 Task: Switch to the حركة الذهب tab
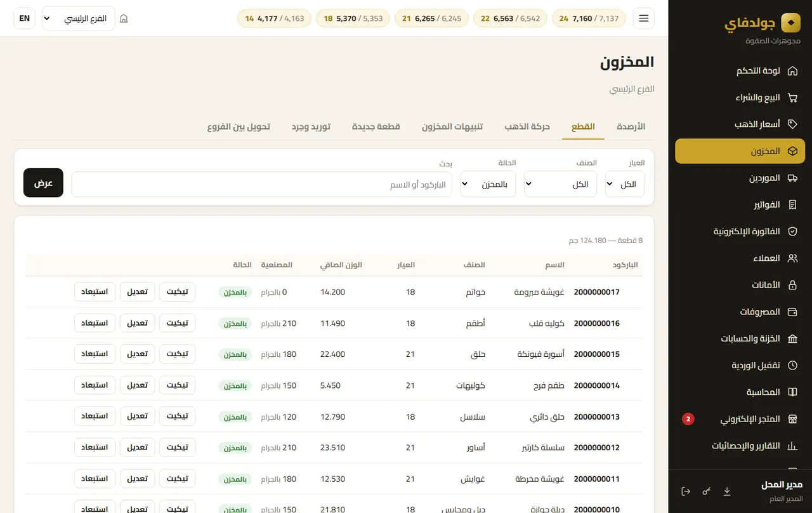coord(527,126)
